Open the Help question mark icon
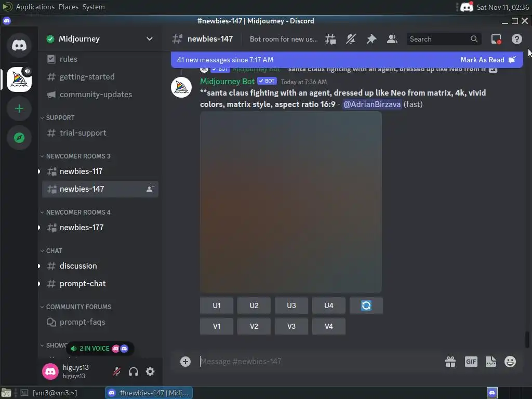532x399 pixels. pos(517,39)
